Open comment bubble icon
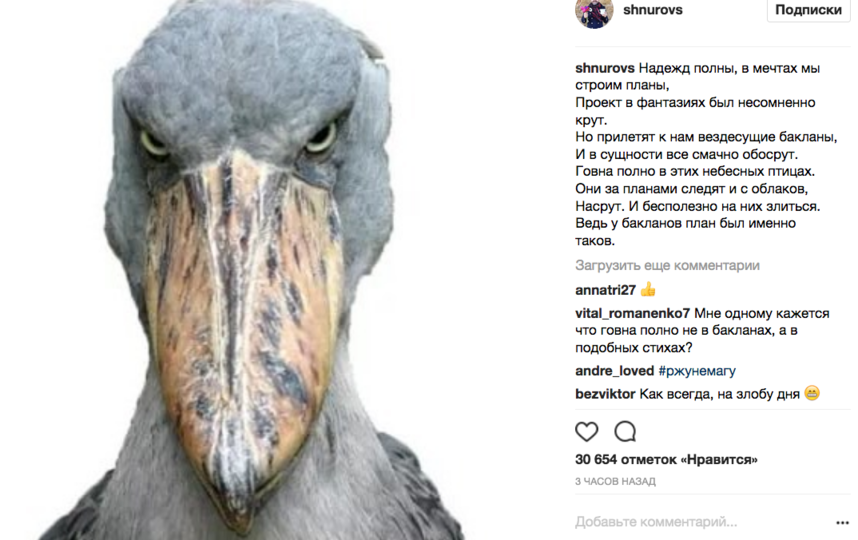858x540 pixels. click(625, 432)
